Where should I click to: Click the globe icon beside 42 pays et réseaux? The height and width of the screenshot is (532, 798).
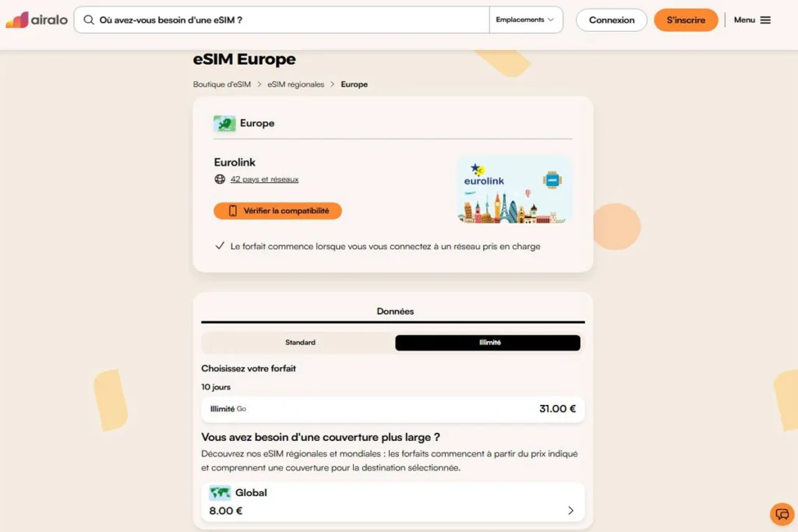pos(221,179)
